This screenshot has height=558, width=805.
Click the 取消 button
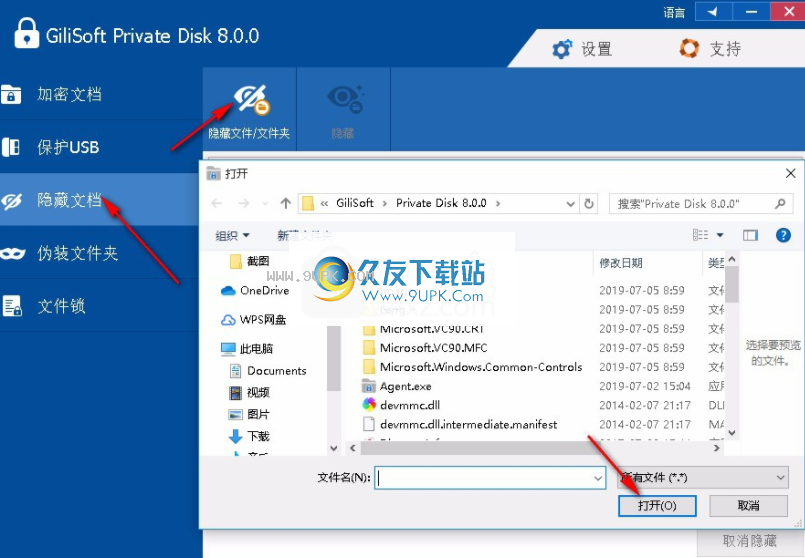click(x=749, y=506)
